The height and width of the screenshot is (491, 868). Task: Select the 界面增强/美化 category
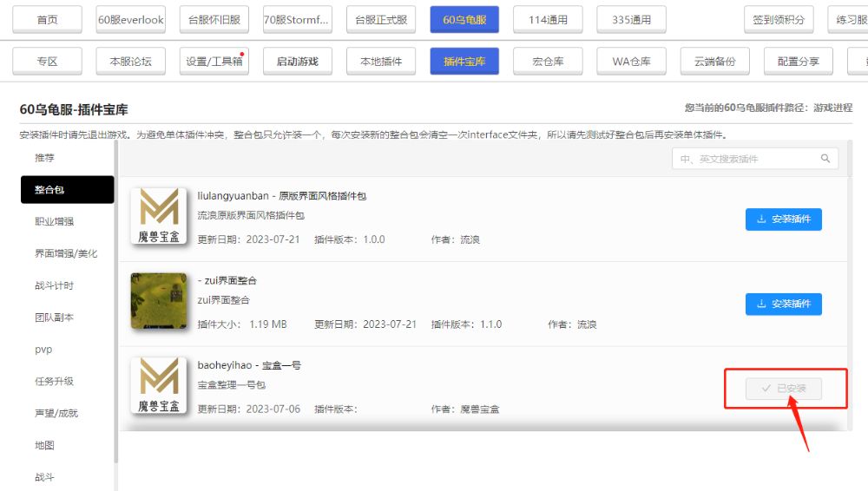[66, 253]
